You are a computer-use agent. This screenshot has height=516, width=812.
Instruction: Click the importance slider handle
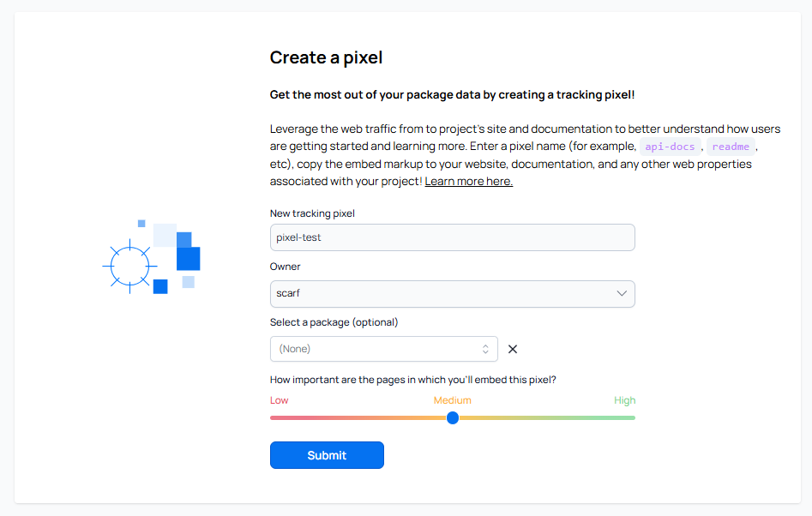click(x=453, y=417)
